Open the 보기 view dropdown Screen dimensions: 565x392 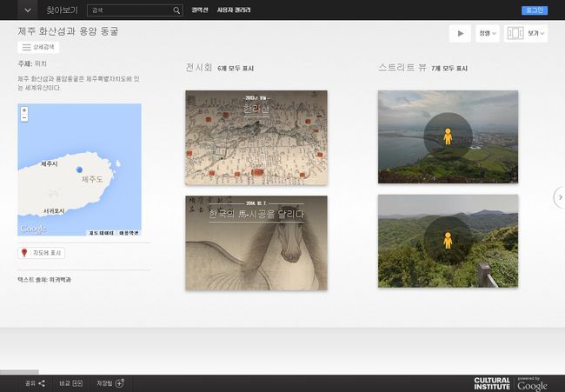tap(537, 34)
